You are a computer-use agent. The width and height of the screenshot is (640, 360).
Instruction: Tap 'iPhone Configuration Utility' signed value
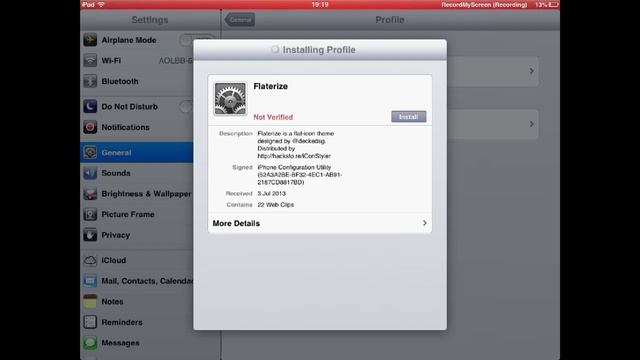[294, 167]
